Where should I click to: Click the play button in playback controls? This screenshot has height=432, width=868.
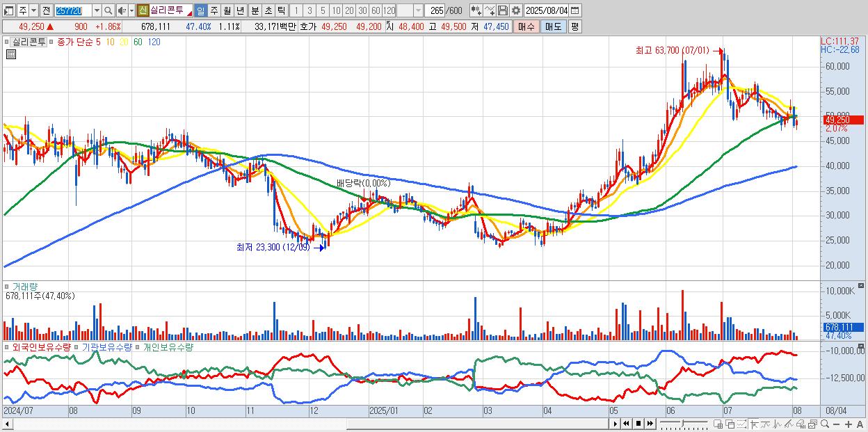[616, 424]
